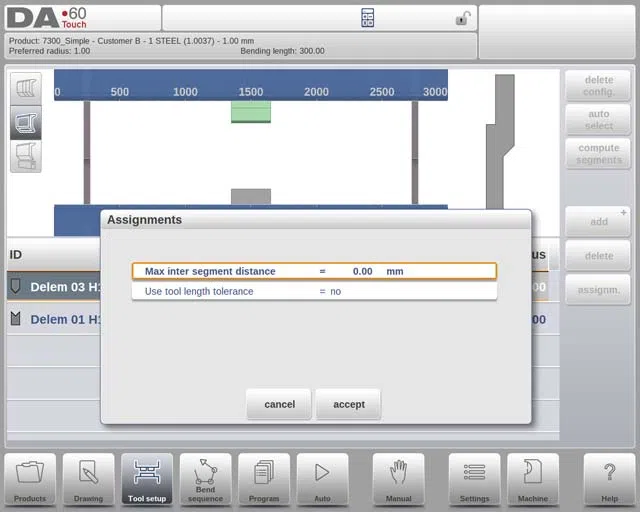
Task: Select the Delem 03 punch row
Action: click(x=54, y=287)
